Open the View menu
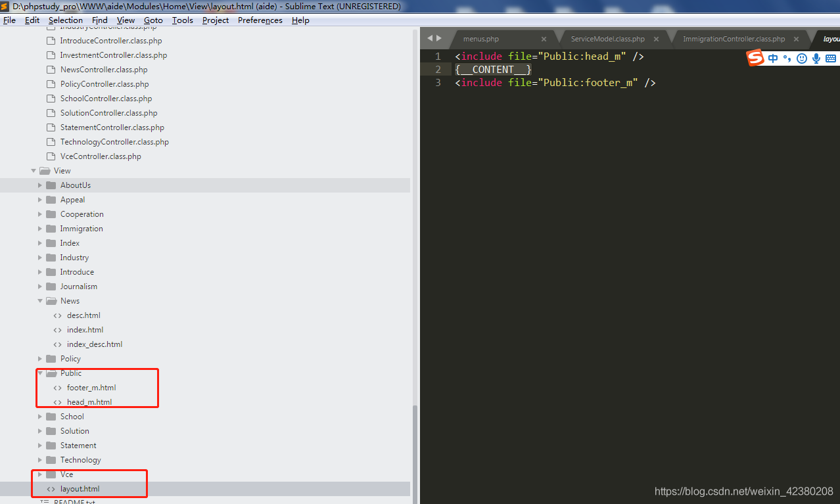The image size is (840, 504). (x=126, y=20)
